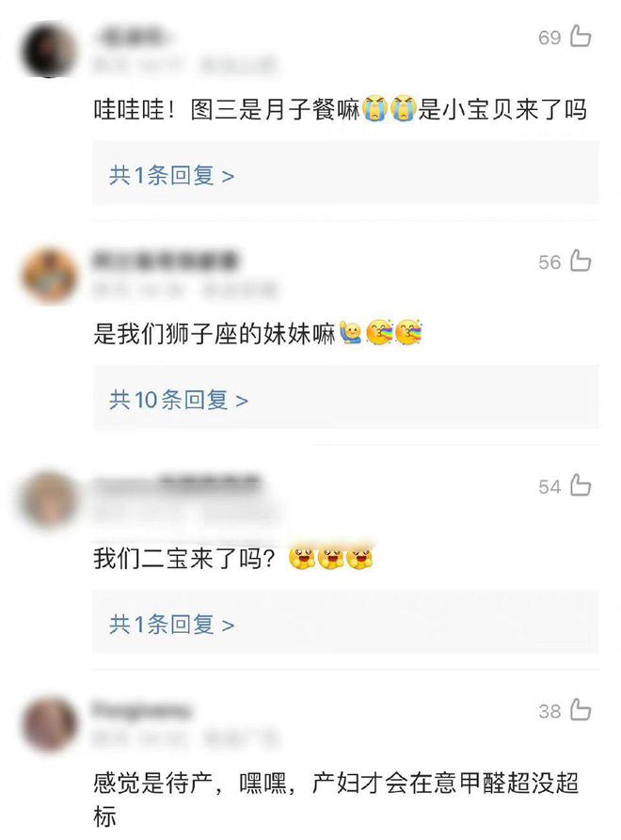Expand 共1条回复 under the 二宝 comment

point(171,624)
